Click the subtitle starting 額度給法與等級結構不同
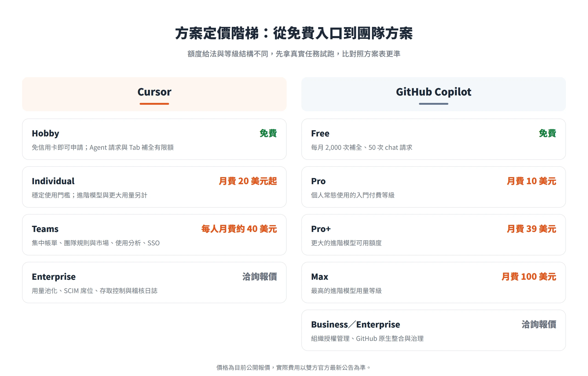This screenshot has height=376, width=588. coord(294,54)
